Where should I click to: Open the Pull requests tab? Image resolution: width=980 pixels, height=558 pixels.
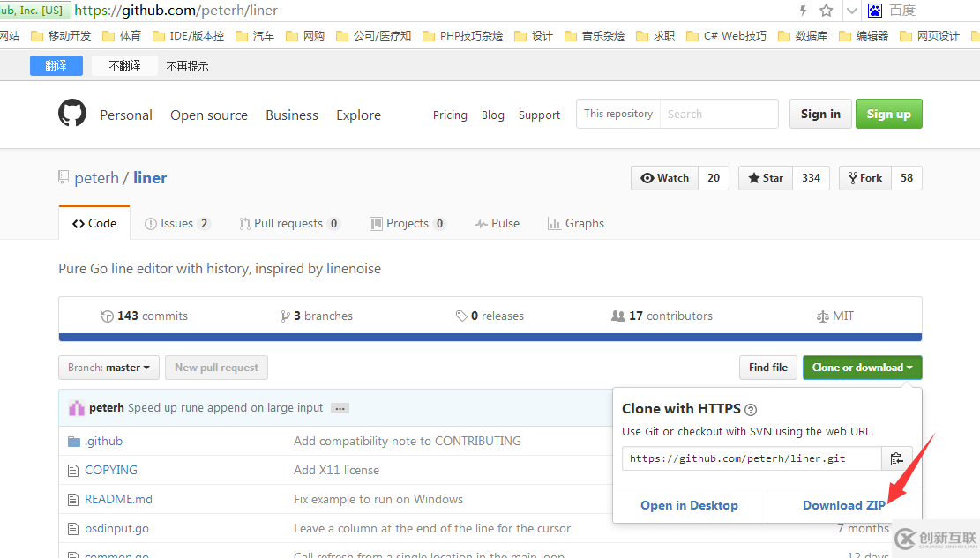coord(289,224)
